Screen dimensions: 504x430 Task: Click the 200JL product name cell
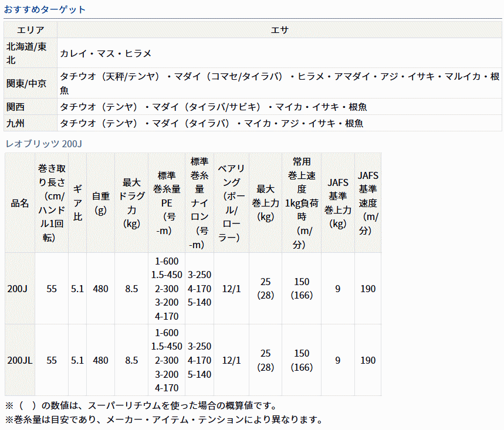click(20, 360)
